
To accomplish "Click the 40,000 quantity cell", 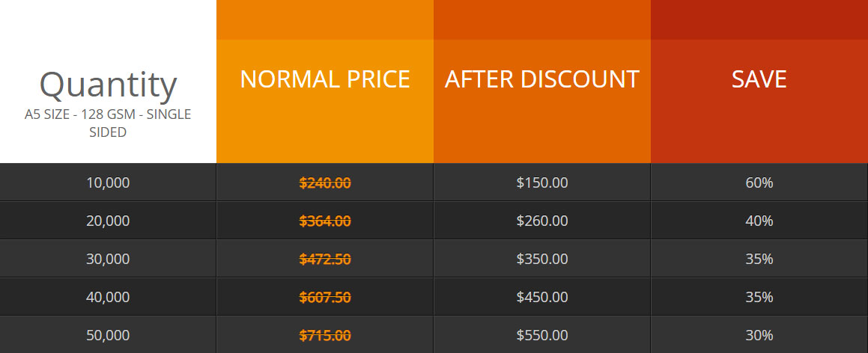I will click(x=108, y=297).
